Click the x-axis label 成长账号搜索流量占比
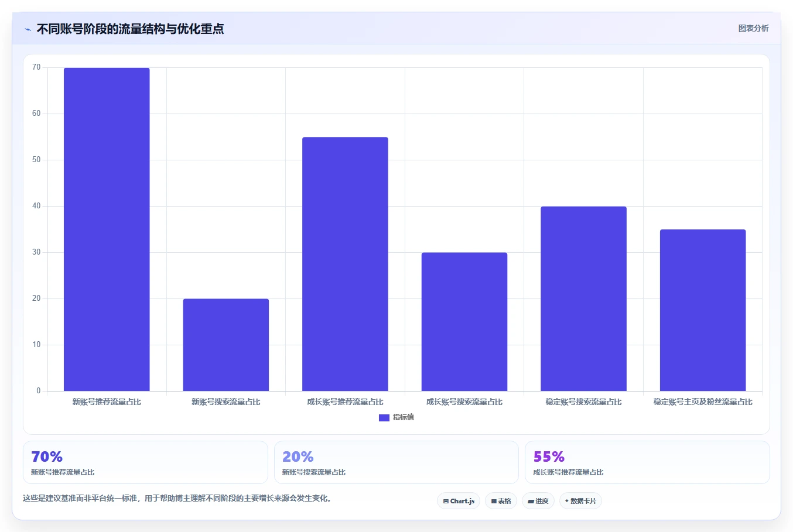This screenshot has width=793, height=532. point(464,402)
